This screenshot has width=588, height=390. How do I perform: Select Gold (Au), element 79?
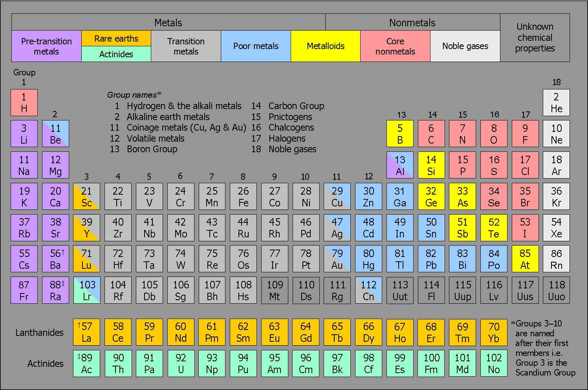(337, 259)
